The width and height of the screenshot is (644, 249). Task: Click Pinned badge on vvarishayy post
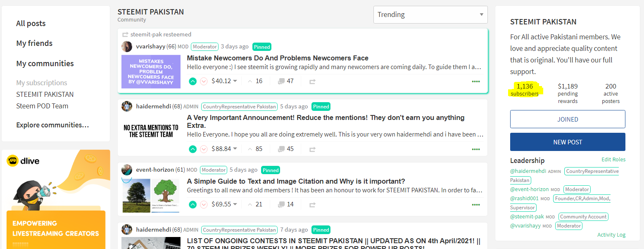click(262, 47)
